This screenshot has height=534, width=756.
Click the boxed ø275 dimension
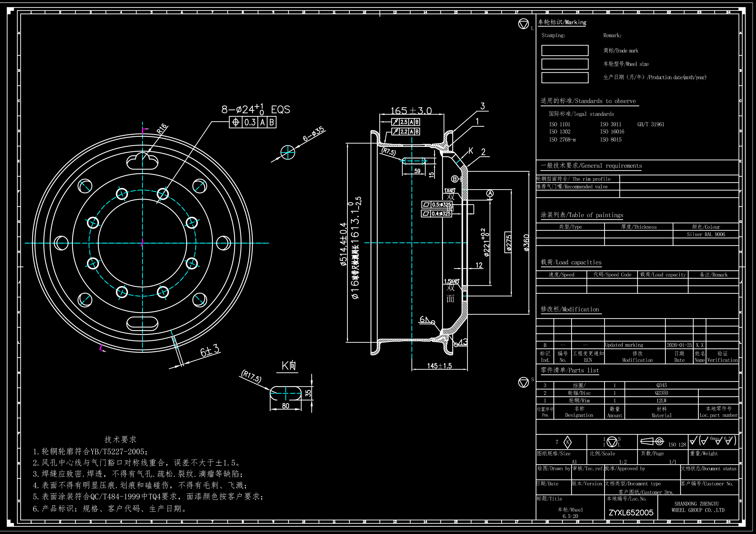pyautogui.click(x=508, y=242)
